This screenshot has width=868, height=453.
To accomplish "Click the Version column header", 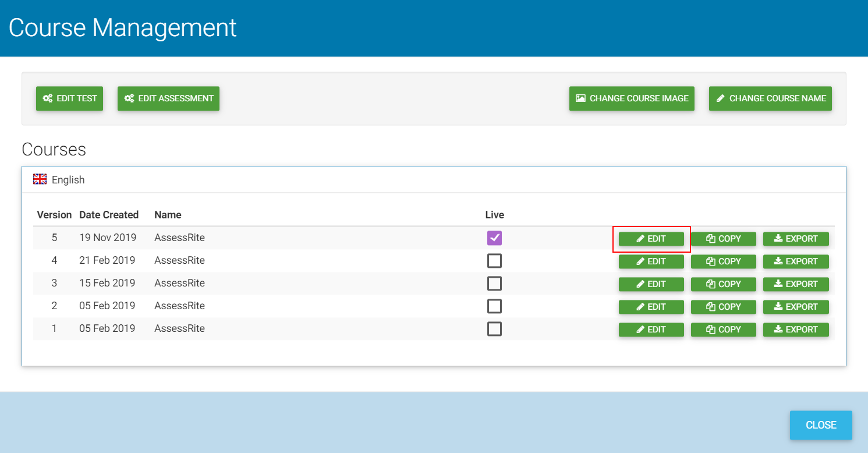I will pyautogui.click(x=54, y=215).
